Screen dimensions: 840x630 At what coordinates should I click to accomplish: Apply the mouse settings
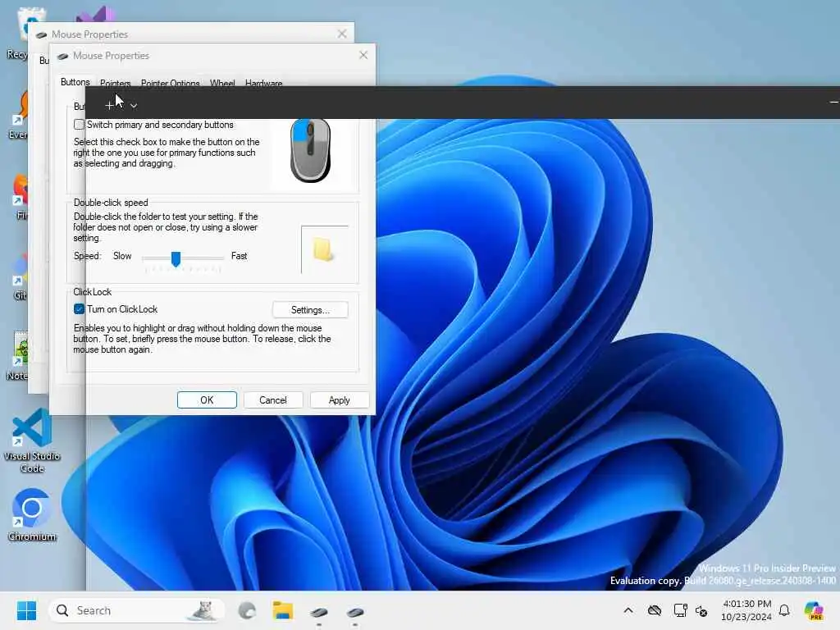point(339,400)
